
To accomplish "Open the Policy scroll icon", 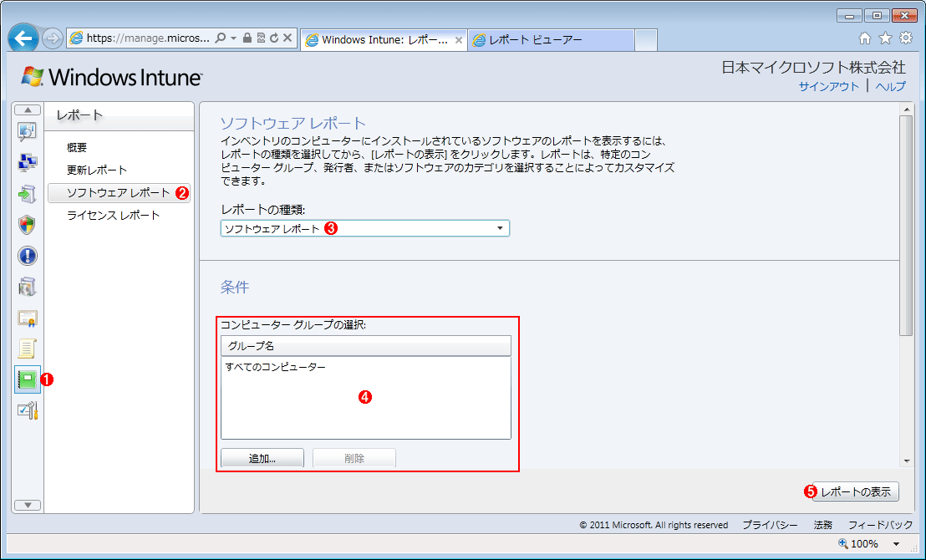I will (x=28, y=349).
